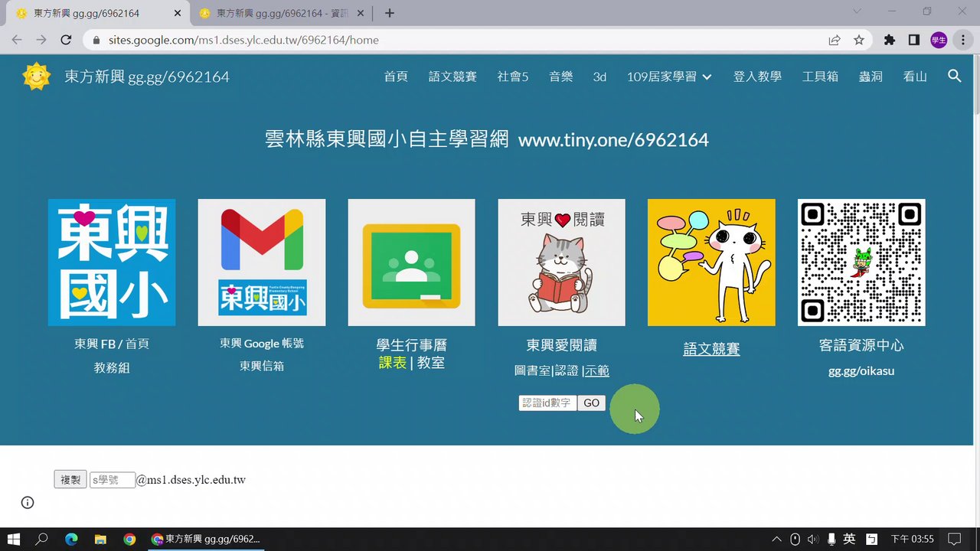Reload the page with refresh icon
Viewport: 980px width, 551px height.
(x=66, y=40)
